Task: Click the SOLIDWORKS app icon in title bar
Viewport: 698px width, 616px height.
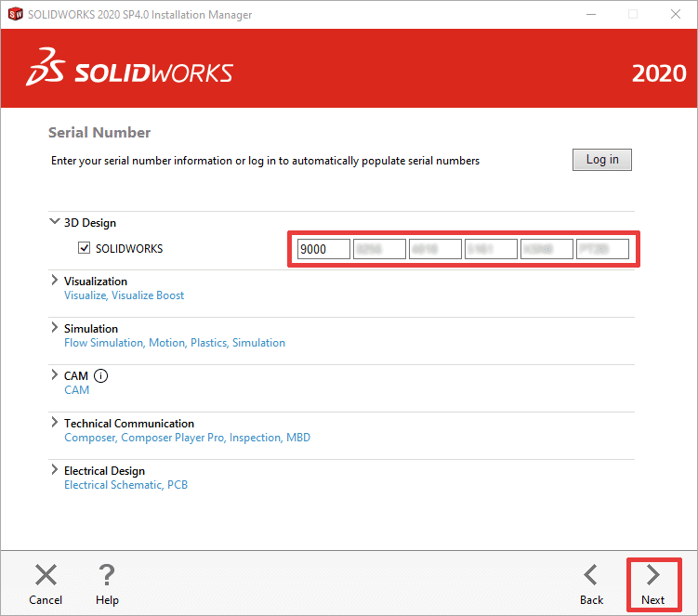Action: 15,14
